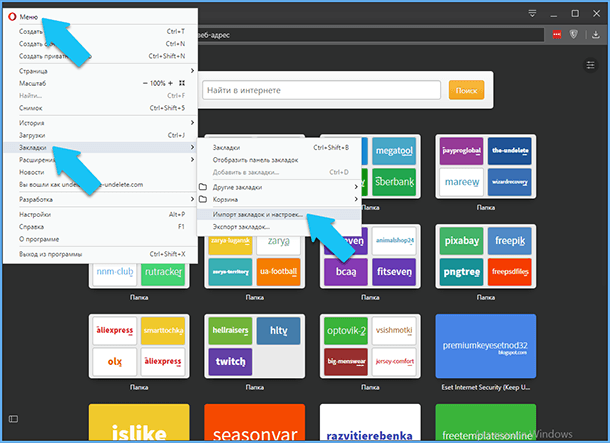The width and height of the screenshot is (610, 443).
Task: Increase zoom with plus button
Action: (x=170, y=83)
